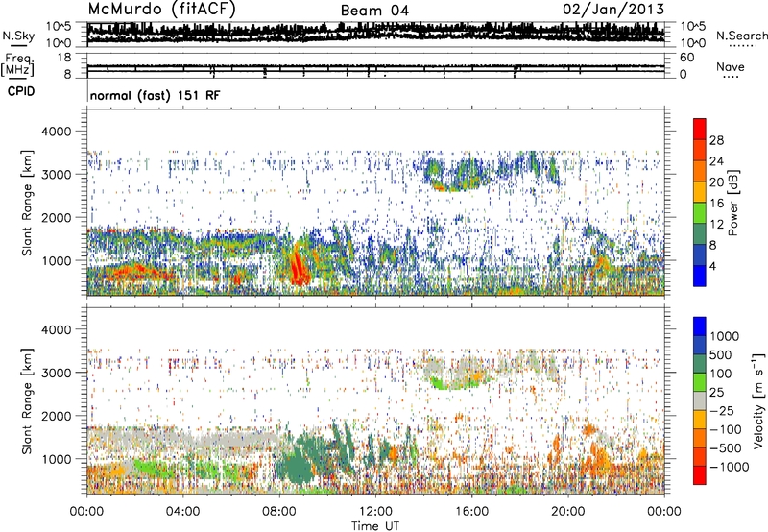Image resolution: width=768 pixels, height=532 pixels.
Task: Click the Velocity [m s-1] colorbar label
Action: pyautogui.click(x=758, y=400)
